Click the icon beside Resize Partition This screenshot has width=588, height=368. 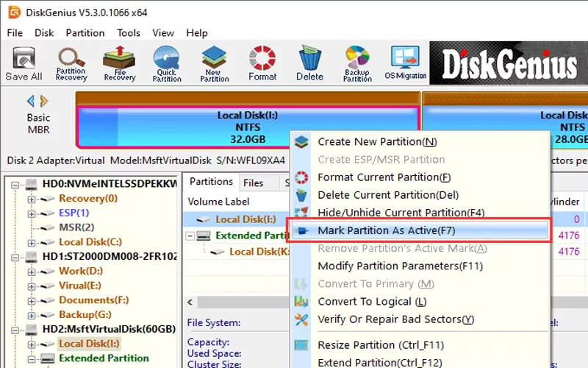301,345
